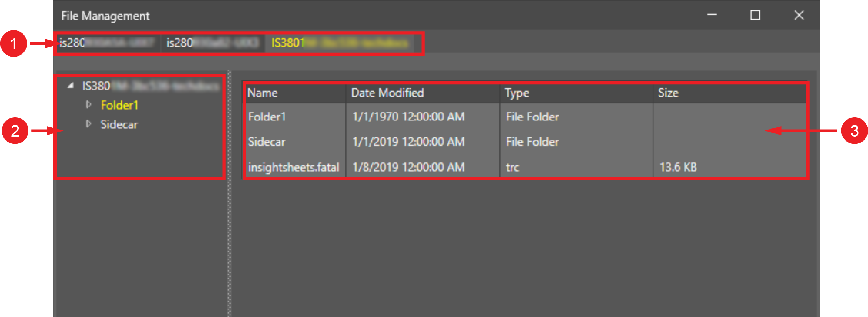Select the yellow IS3801 device tab
The height and width of the screenshot is (317, 868).
coord(339,43)
